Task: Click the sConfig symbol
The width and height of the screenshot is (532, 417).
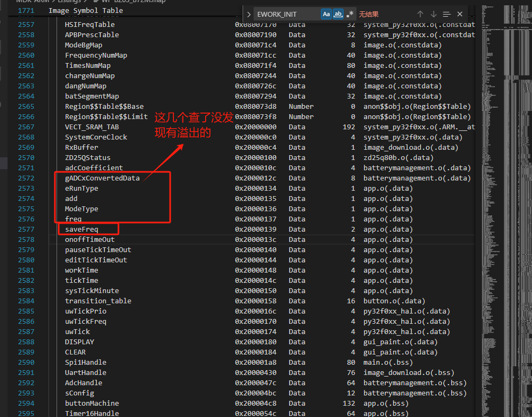Action: click(x=79, y=393)
